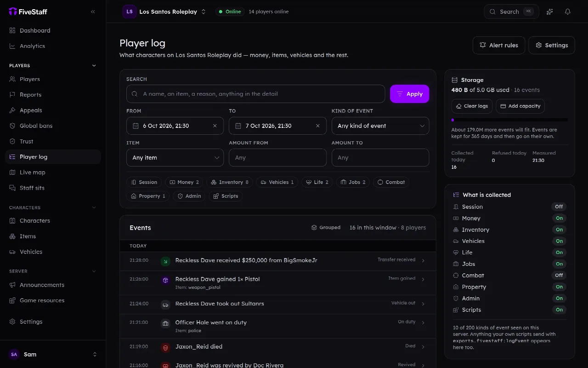Click the FiveStaff logo
This screenshot has height=368, width=588.
pyautogui.click(x=28, y=11)
